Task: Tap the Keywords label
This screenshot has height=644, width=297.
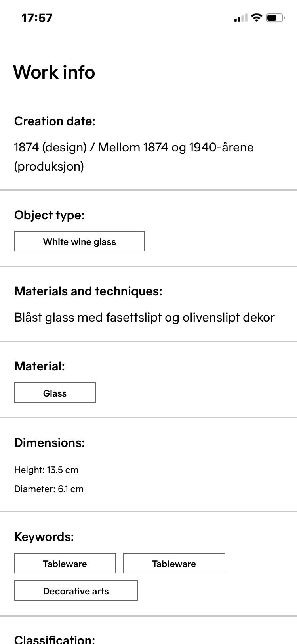Action: (44, 537)
